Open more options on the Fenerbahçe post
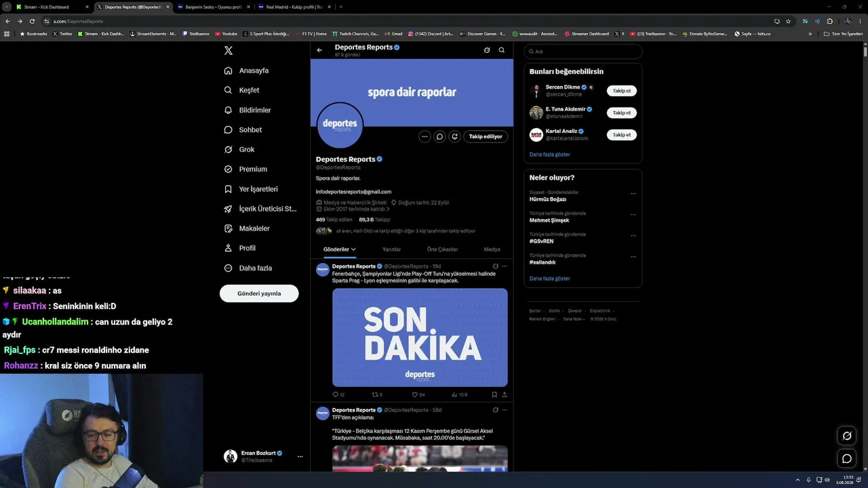 (505, 266)
